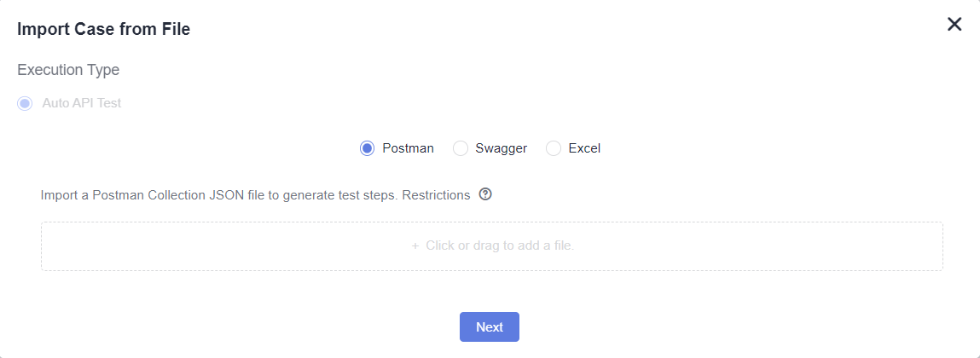The image size is (980, 358).
Task: Proceed with the Next button
Action: pyautogui.click(x=490, y=326)
